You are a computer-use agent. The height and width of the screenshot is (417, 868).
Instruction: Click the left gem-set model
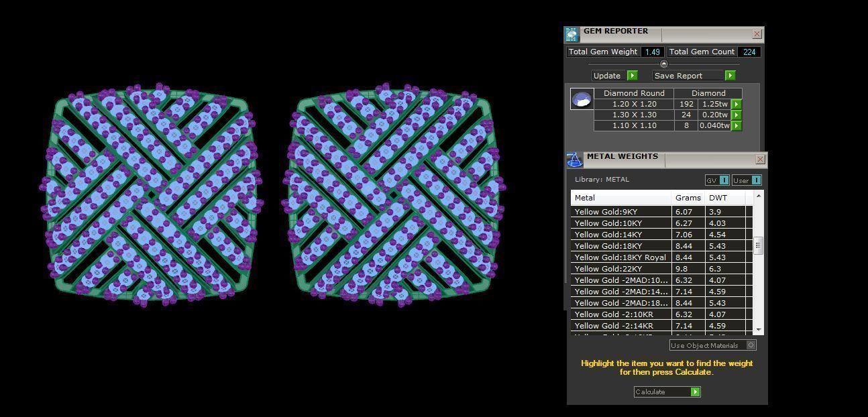tap(152, 196)
